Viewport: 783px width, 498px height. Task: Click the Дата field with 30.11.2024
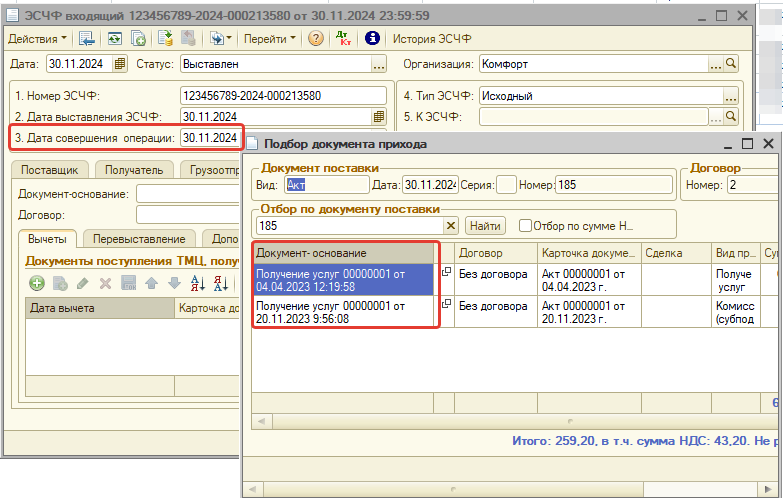[80, 64]
